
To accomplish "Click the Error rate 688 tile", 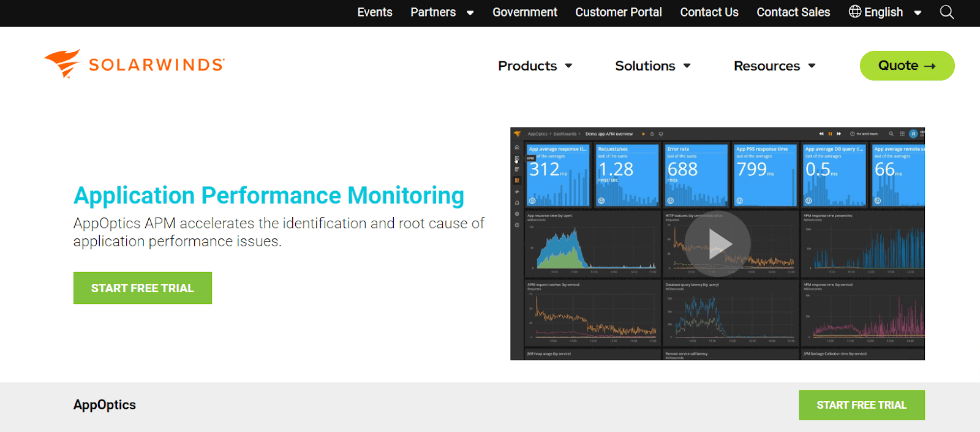I will click(696, 175).
